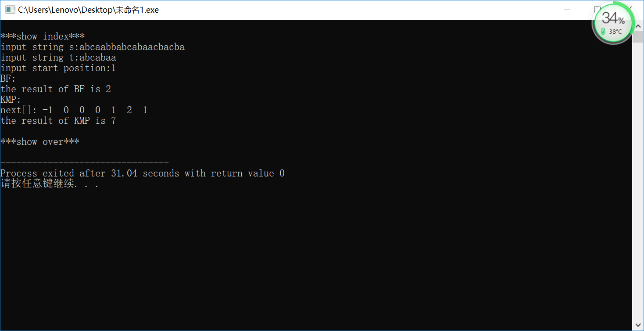The image size is (644, 331).
Task: Click the 34% memory usage ball
Action: click(613, 22)
